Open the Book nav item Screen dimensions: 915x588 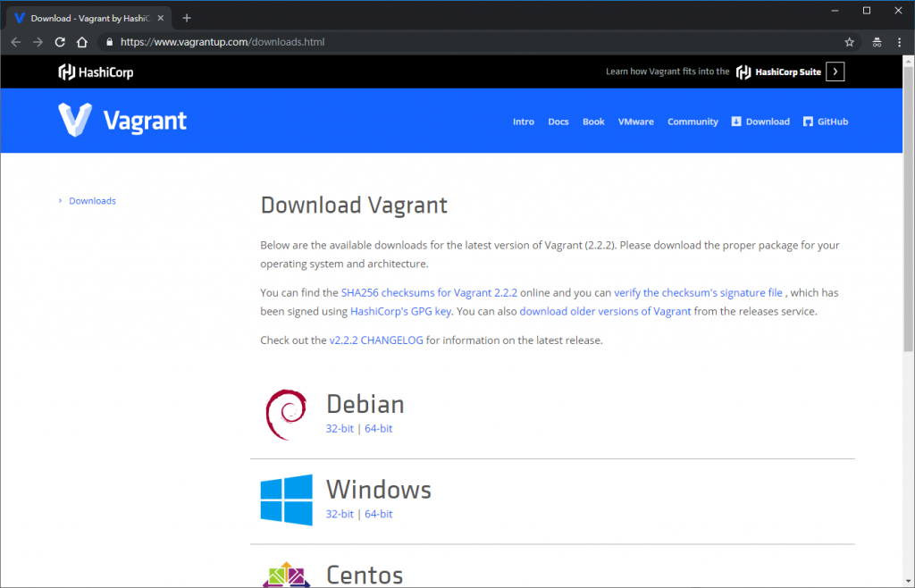tap(593, 122)
